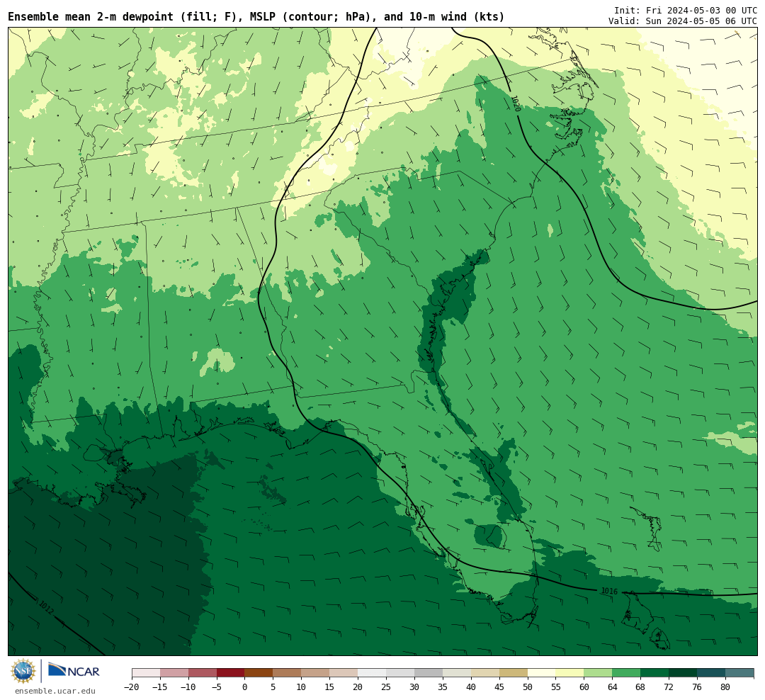The height and width of the screenshot is (700, 765).
Task: Click the 1020 contour label
Action: 516,103
